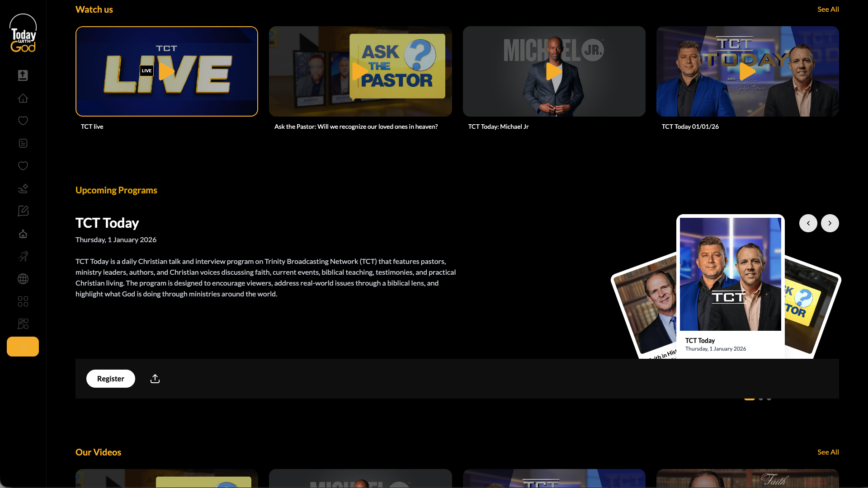This screenshot has height=488, width=868.
Task: Share the TCT Today program
Action: (155, 379)
